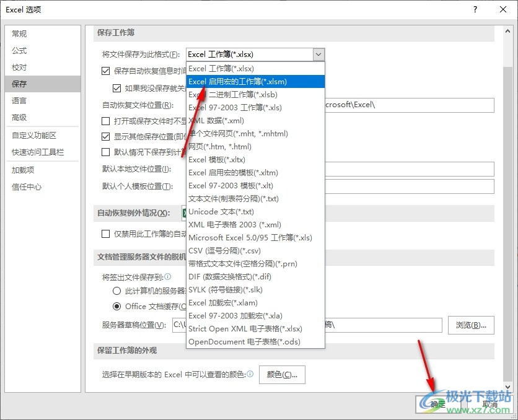Click the info icon beside 将签出文件保存到

click(x=167, y=277)
